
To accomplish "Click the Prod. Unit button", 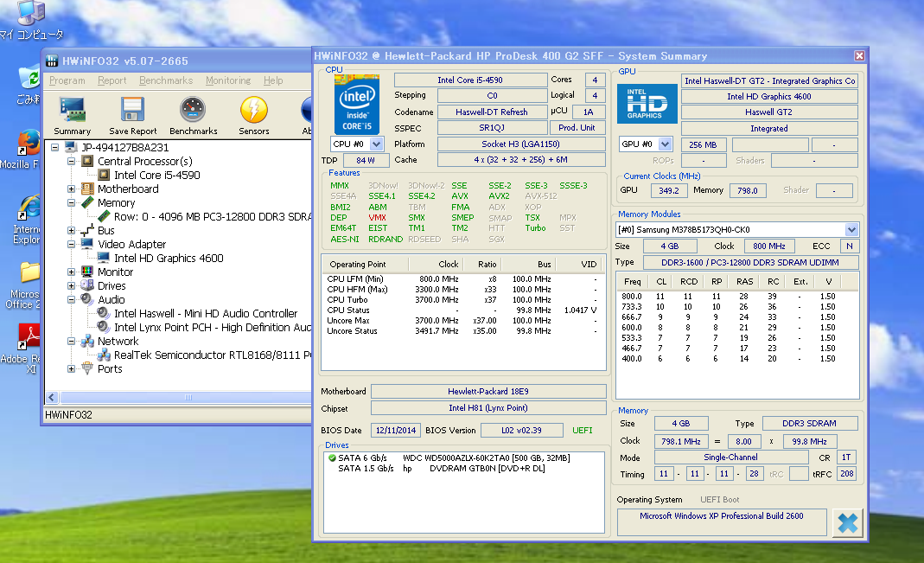I will click(x=577, y=127).
